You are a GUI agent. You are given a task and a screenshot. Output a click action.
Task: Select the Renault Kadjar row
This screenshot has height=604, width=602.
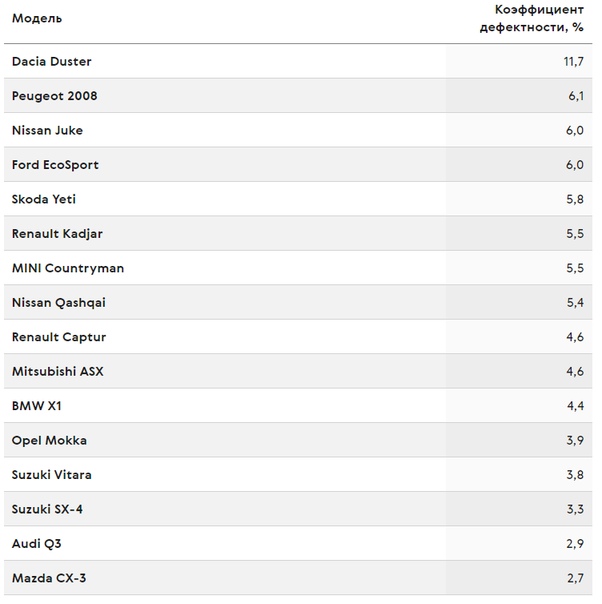298,233
